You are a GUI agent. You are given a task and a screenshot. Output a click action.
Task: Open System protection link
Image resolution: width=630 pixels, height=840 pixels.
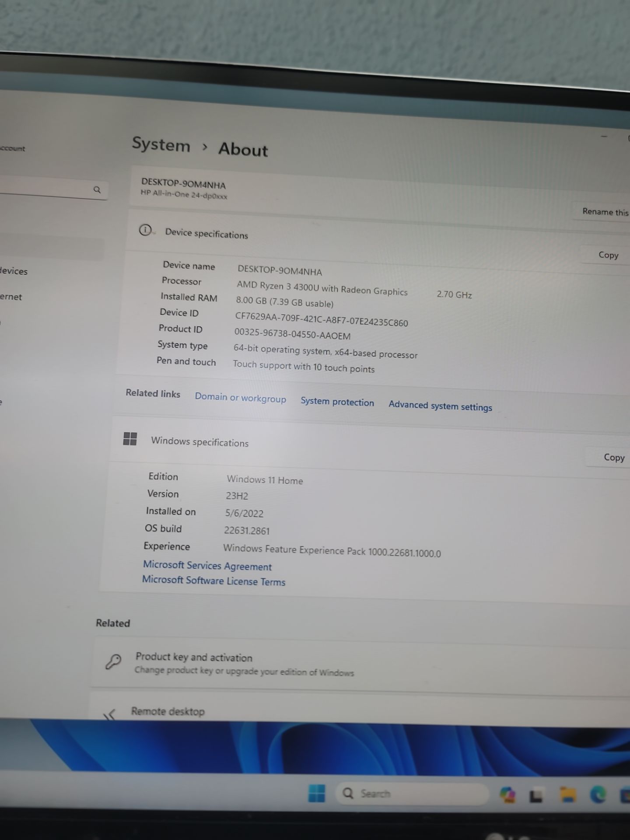coord(337,402)
